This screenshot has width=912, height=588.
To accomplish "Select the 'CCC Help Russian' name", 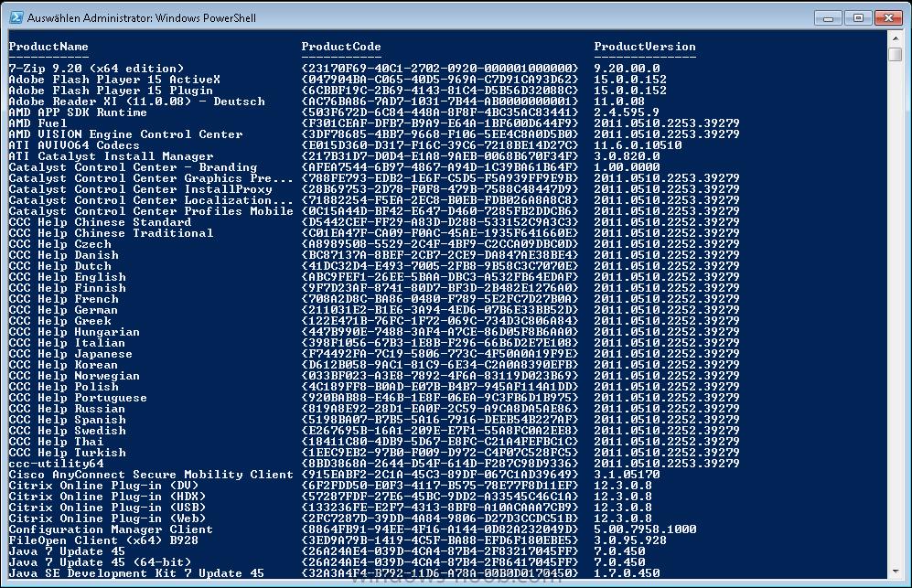I will 68,409.
